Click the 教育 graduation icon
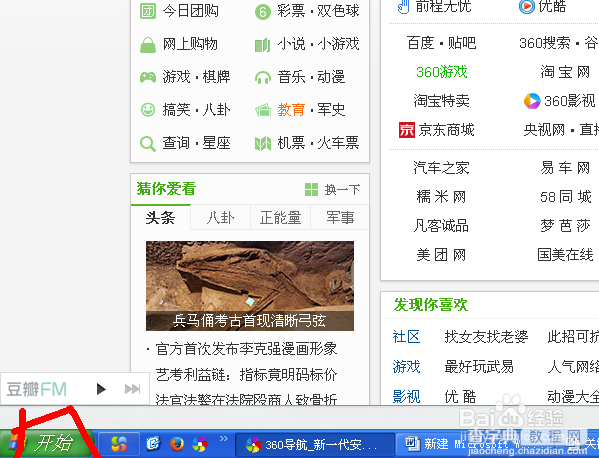The width and height of the screenshot is (599, 458). pyautogui.click(x=263, y=111)
